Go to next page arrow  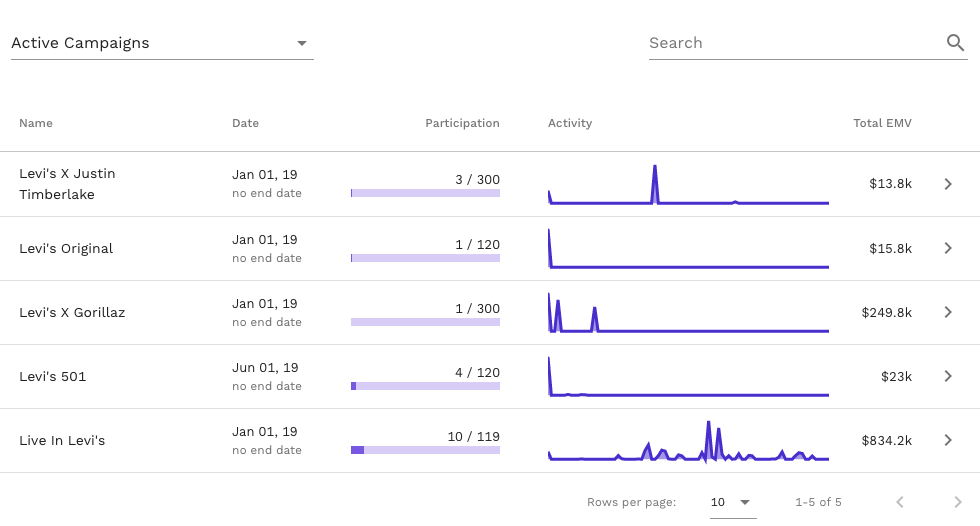point(958,502)
